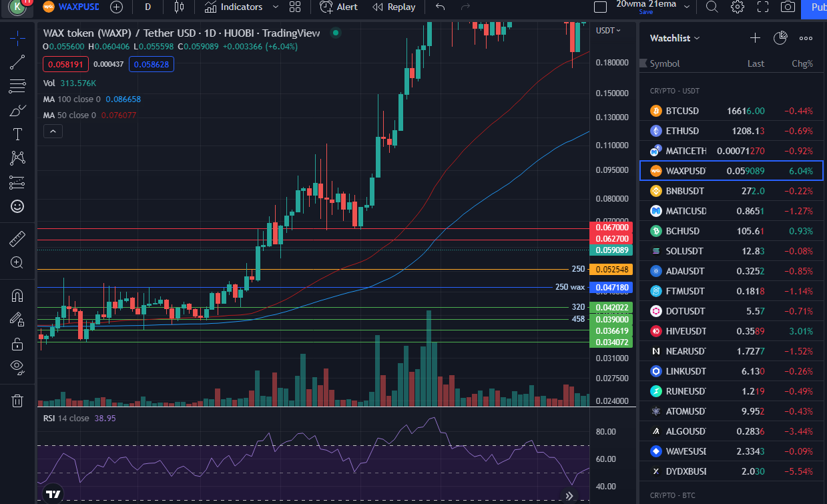This screenshot has height=504, width=827.
Task: Add symbol to watchlist with plus icon
Action: pyautogui.click(x=755, y=38)
